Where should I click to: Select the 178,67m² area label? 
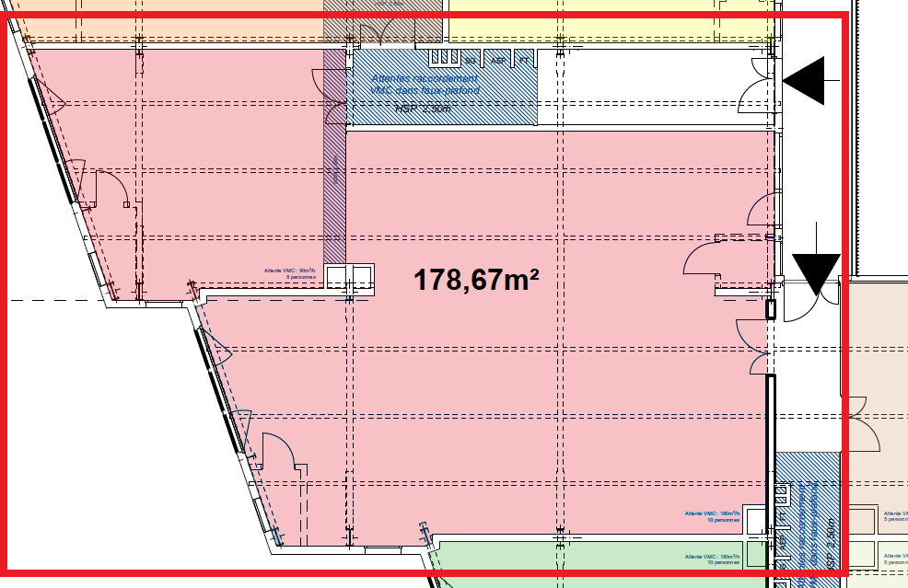476,280
